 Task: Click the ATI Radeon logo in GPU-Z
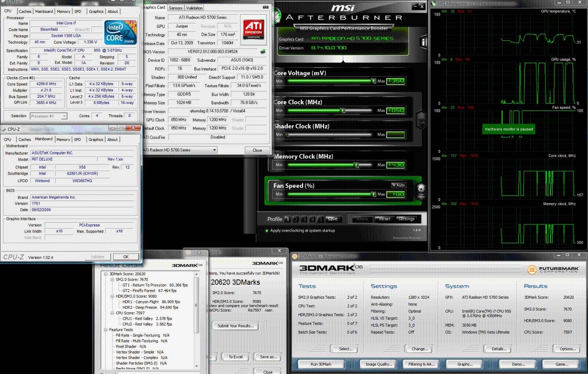(254, 30)
